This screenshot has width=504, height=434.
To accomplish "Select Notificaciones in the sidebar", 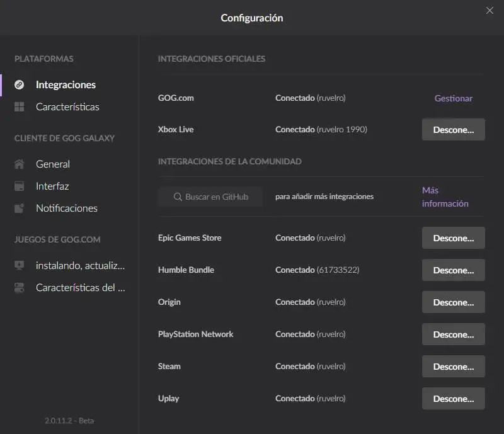I will 67,208.
